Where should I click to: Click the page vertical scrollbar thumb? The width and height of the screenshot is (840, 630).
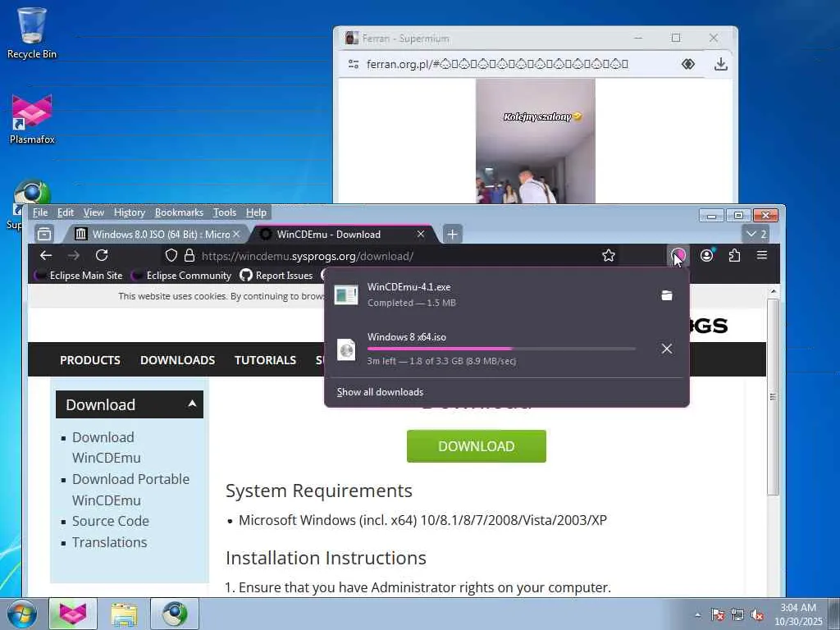point(773,396)
